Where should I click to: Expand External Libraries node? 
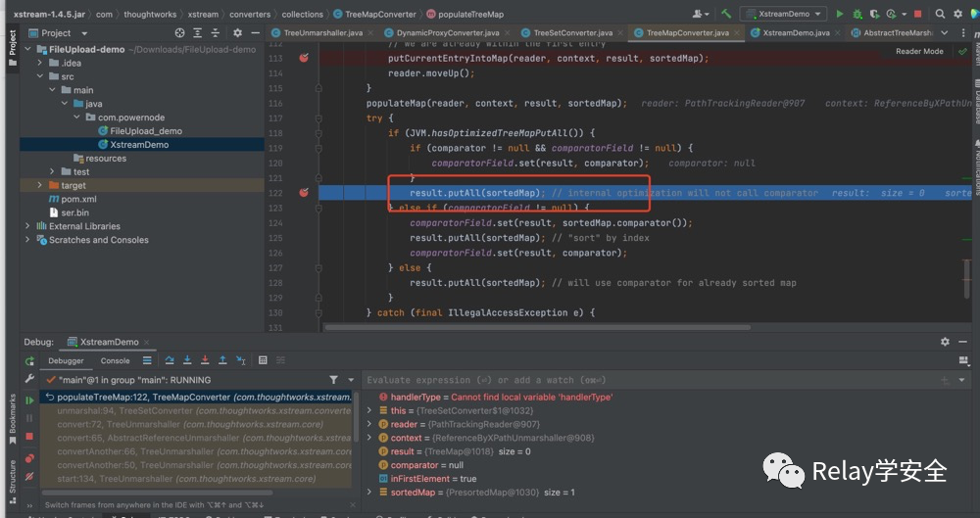point(27,226)
